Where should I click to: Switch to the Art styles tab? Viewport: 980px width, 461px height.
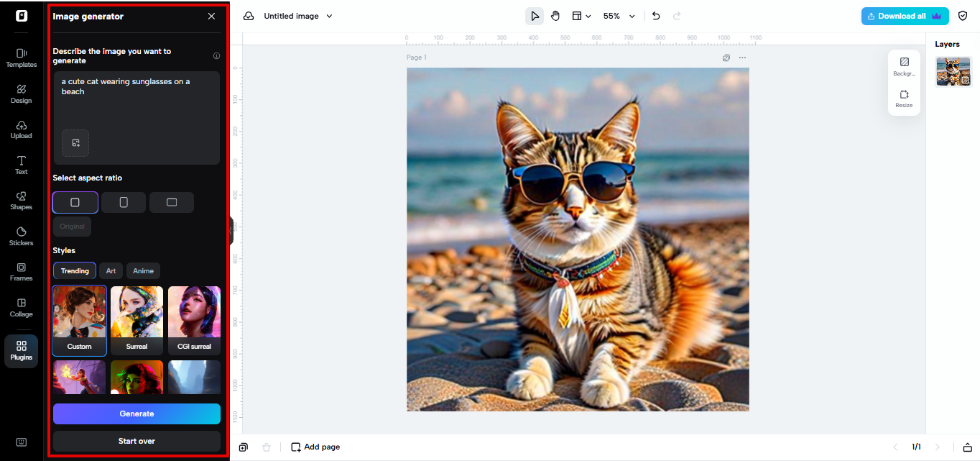(111, 270)
